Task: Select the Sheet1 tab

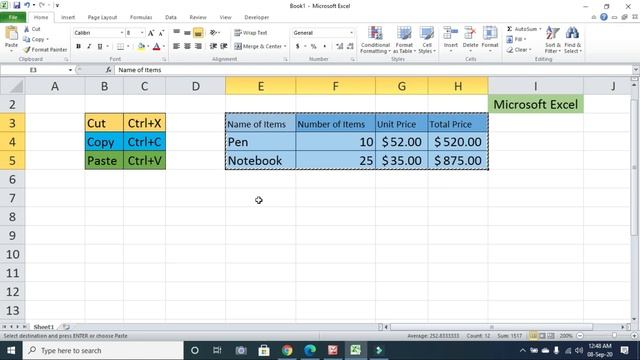Action: point(43,327)
